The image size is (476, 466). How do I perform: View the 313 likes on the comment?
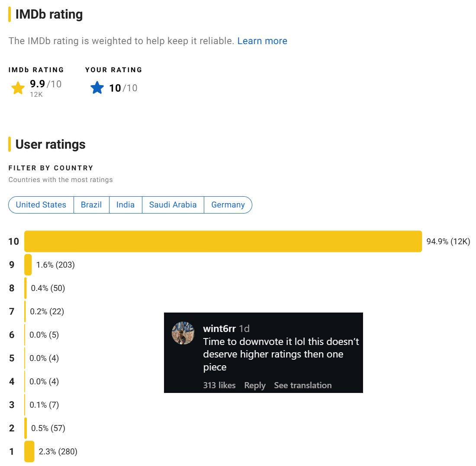click(219, 385)
